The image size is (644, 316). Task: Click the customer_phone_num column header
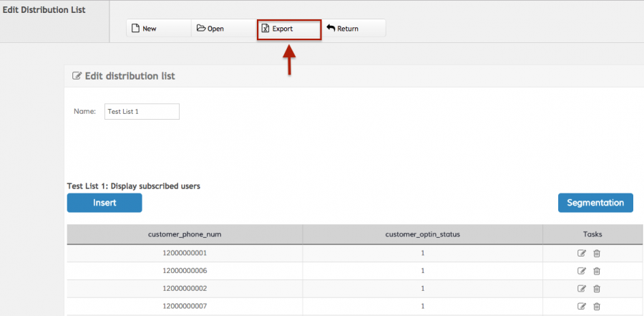[185, 234]
